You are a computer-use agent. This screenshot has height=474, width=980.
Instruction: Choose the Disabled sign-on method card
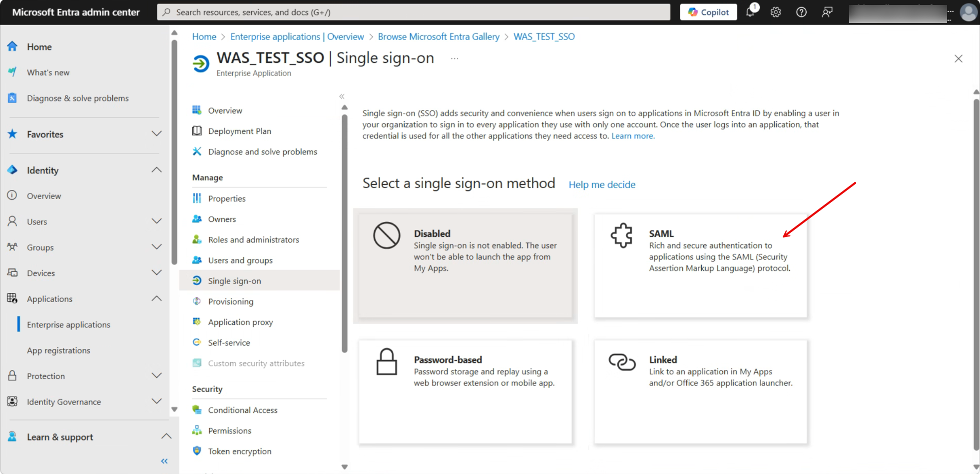coord(465,265)
